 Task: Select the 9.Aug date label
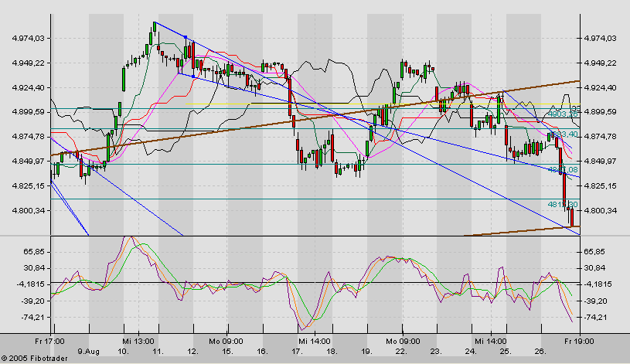coord(88,352)
